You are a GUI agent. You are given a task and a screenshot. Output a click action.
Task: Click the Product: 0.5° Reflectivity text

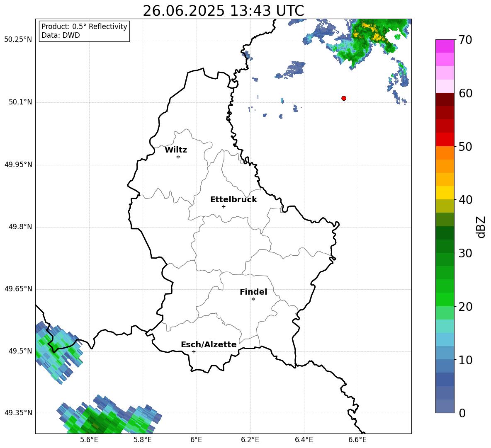[84, 26]
